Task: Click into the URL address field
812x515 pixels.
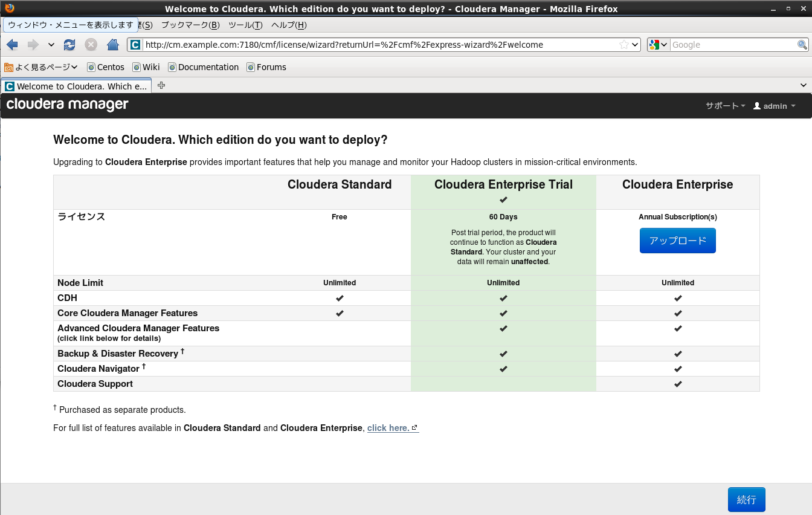Action: [381, 45]
